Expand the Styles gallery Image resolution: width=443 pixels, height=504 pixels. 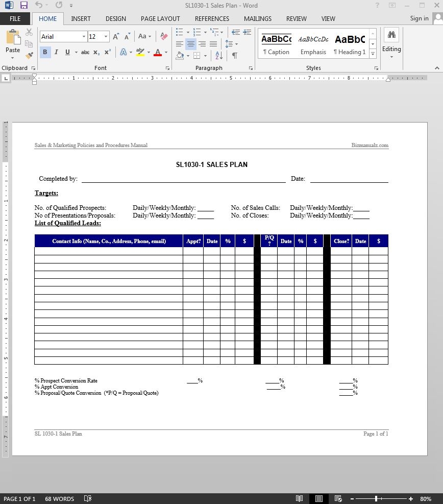tap(373, 54)
